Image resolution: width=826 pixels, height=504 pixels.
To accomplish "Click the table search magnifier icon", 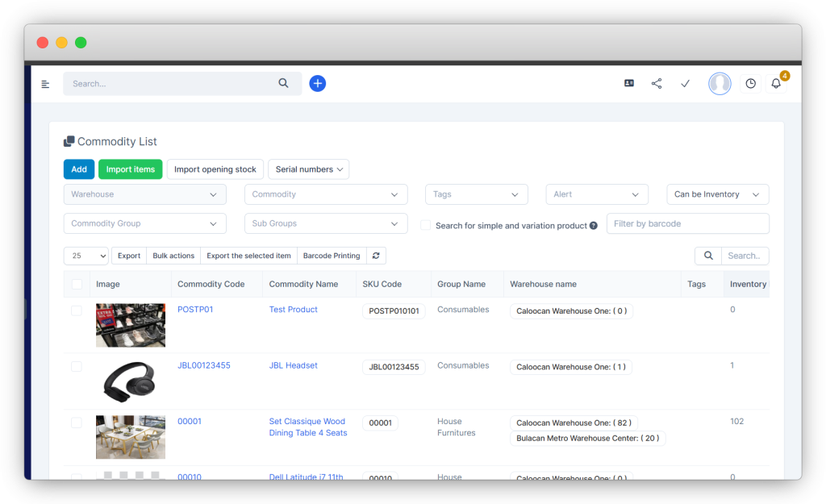I will (x=708, y=256).
